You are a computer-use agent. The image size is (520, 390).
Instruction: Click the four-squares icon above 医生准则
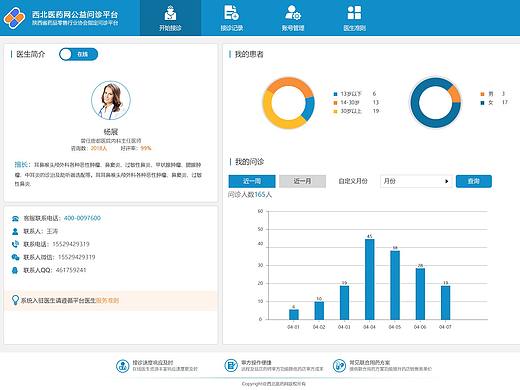pyautogui.click(x=354, y=13)
